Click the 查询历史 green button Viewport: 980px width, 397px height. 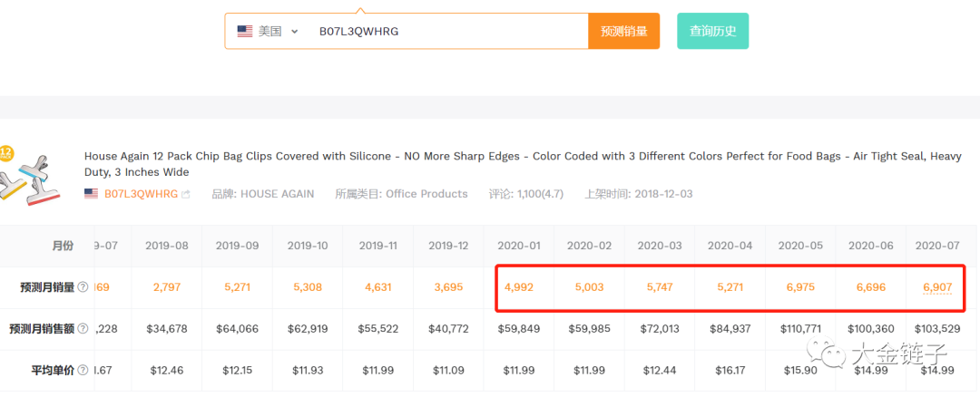712,31
